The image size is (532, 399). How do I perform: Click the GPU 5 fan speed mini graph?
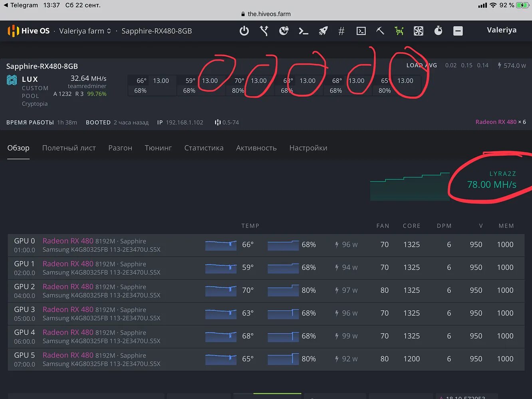point(283,359)
